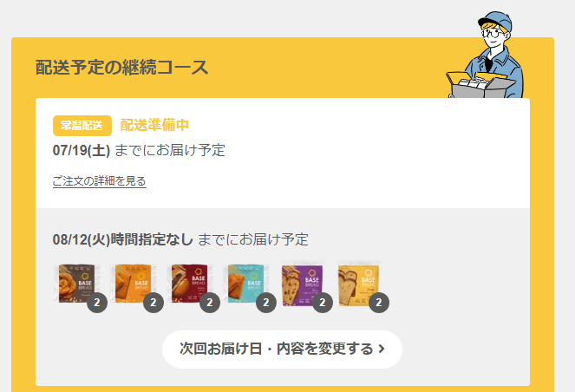Click the 常温配送 yellow badge
575x392 pixels.
82,126
